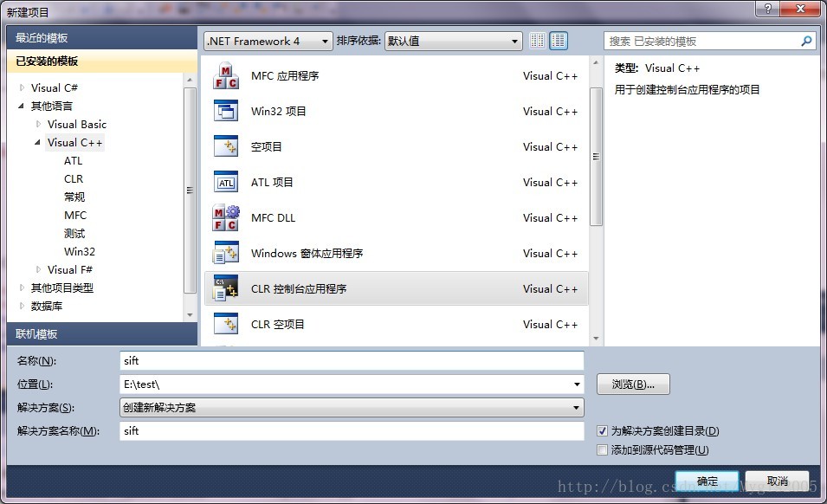The height and width of the screenshot is (504, 827).
Task: Open the 已安装的模板 section
Action: point(102,61)
